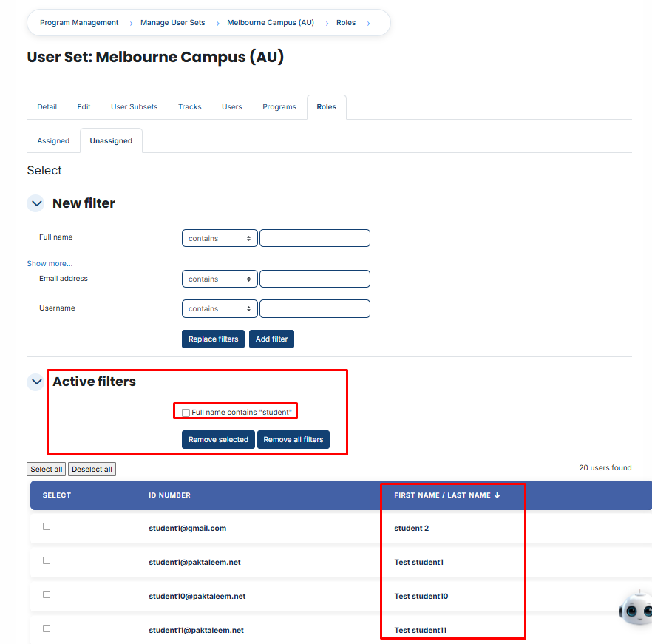Click the Roles breadcrumb link
Screen dimensions: 652x644
[346, 22]
